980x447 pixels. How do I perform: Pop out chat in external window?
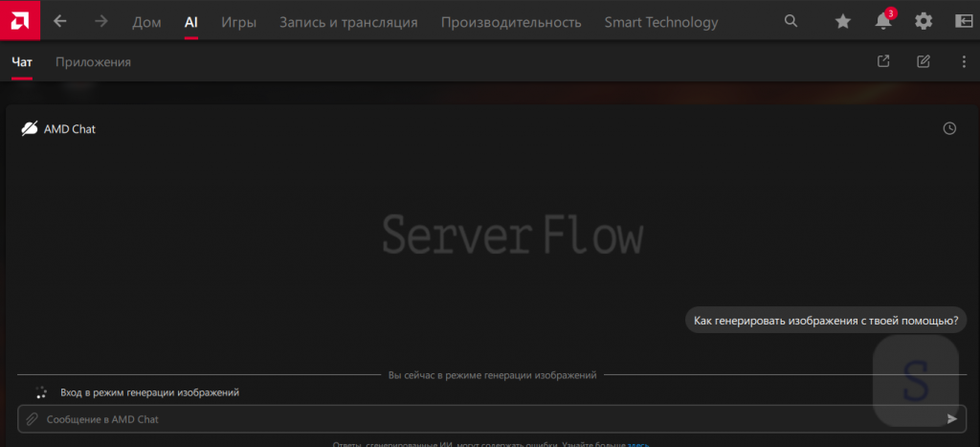click(883, 61)
